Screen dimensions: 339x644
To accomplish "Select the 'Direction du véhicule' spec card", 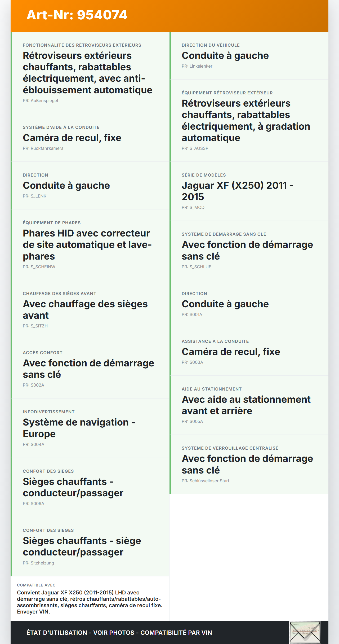I will click(249, 56).
